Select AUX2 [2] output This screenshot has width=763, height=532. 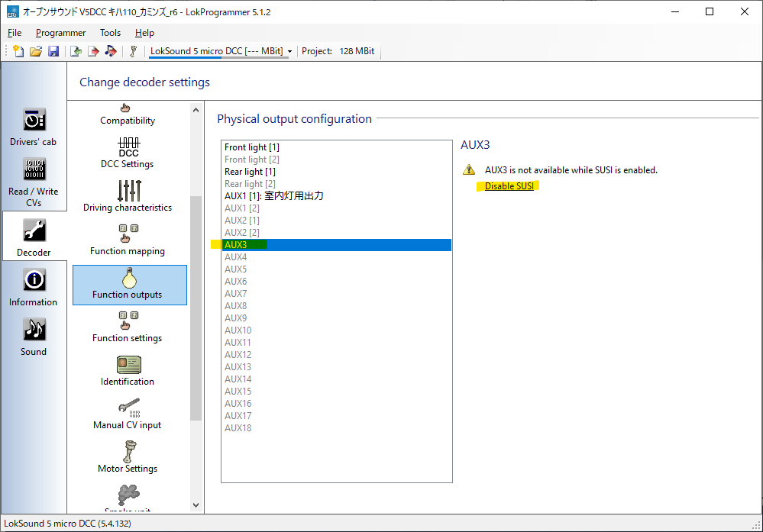[x=336, y=233]
